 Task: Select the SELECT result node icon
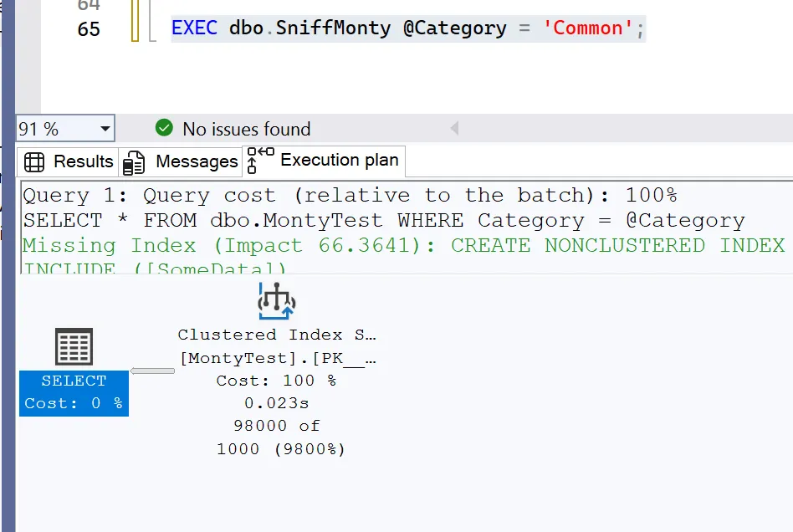tap(74, 346)
